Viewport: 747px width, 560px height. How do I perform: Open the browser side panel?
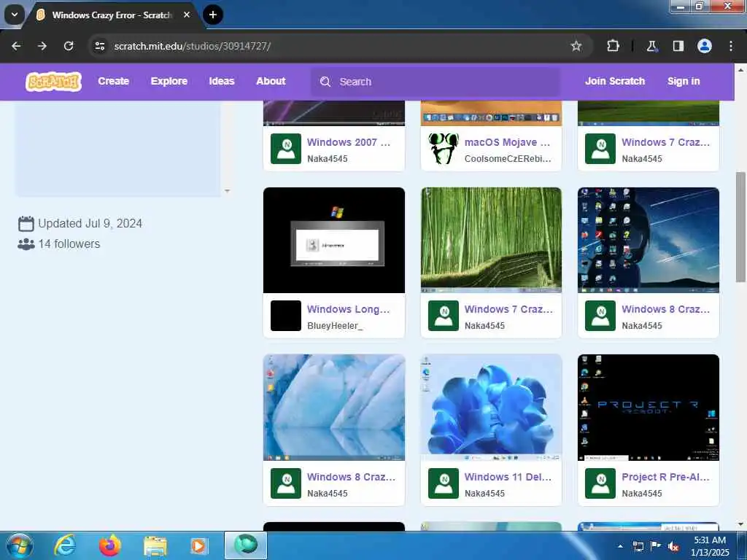(x=678, y=46)
